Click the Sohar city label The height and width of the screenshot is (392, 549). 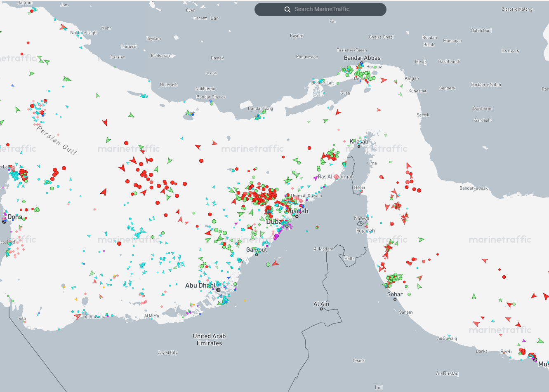pos(395,294)
